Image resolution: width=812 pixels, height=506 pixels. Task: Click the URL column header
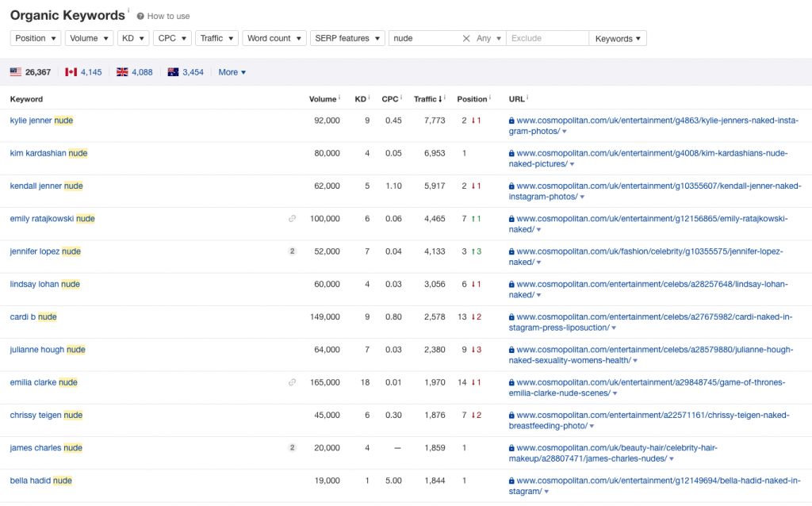click(x=516, y=99)
